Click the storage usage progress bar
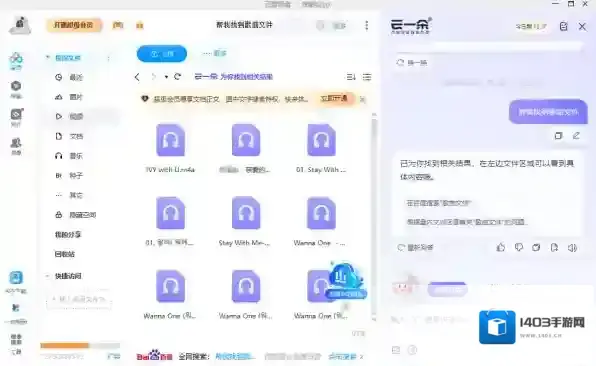Viewport: 596px width, 366px height. click(x=80, y=345)
